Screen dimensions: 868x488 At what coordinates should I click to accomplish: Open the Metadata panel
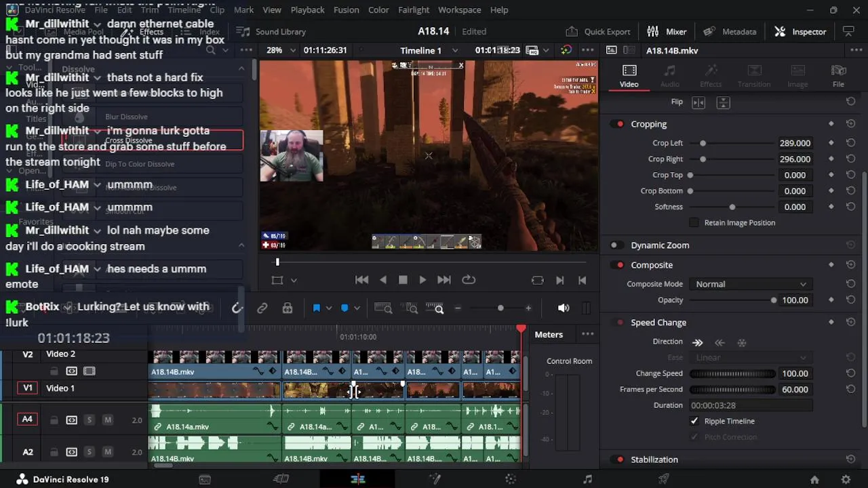(x=730, y=32)
